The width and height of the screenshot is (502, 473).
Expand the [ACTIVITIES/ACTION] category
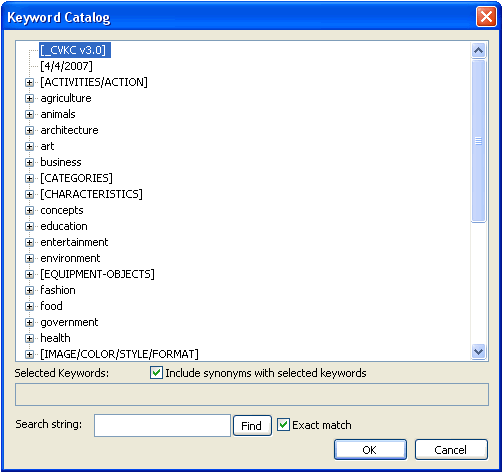(29, 82)
